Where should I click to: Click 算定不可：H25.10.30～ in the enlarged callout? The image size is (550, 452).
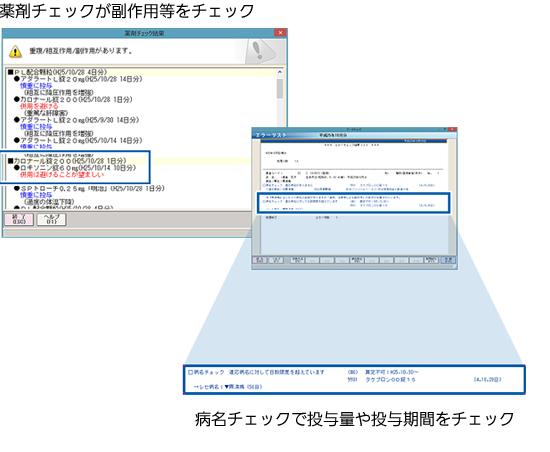click(391, 372)
